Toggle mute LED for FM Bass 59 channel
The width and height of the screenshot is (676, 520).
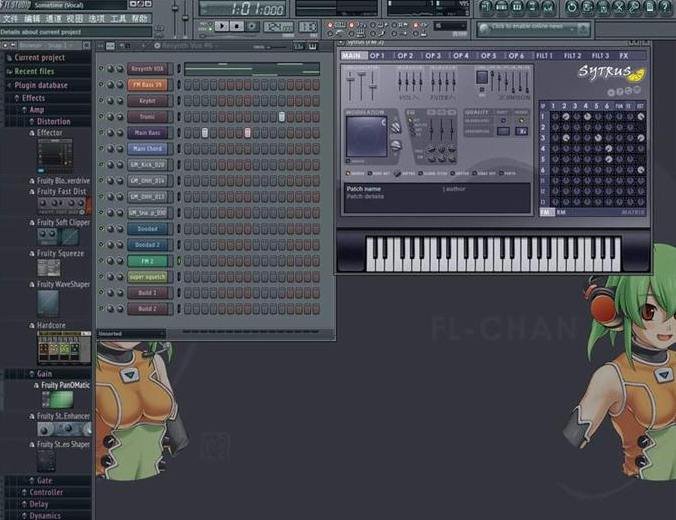(x=101, y=85)
